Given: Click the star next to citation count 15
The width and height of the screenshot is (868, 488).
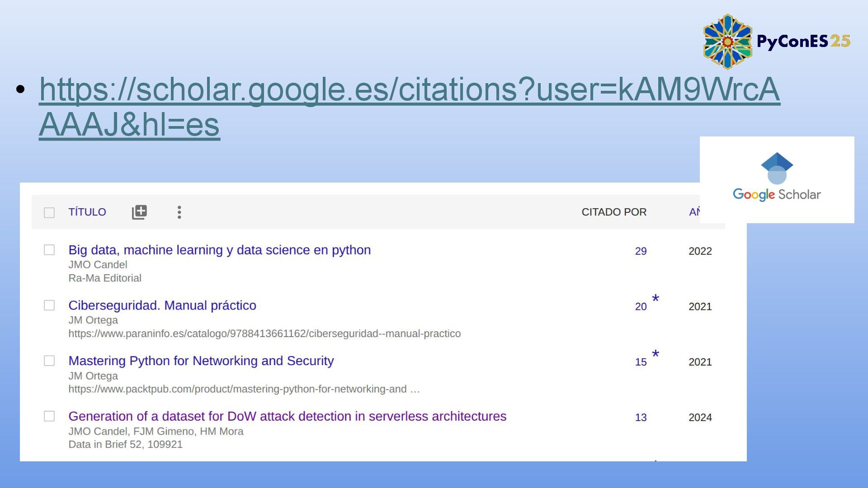Looking at the screenshot, I should pyautogui.click(x=656, y=354).
